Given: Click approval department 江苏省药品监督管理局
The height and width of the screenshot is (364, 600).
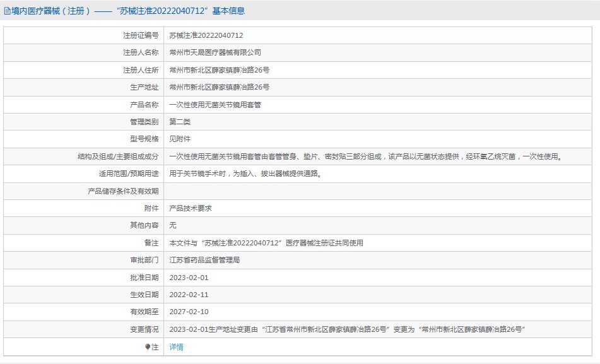Looking at the screenshot, I should 204,261.
